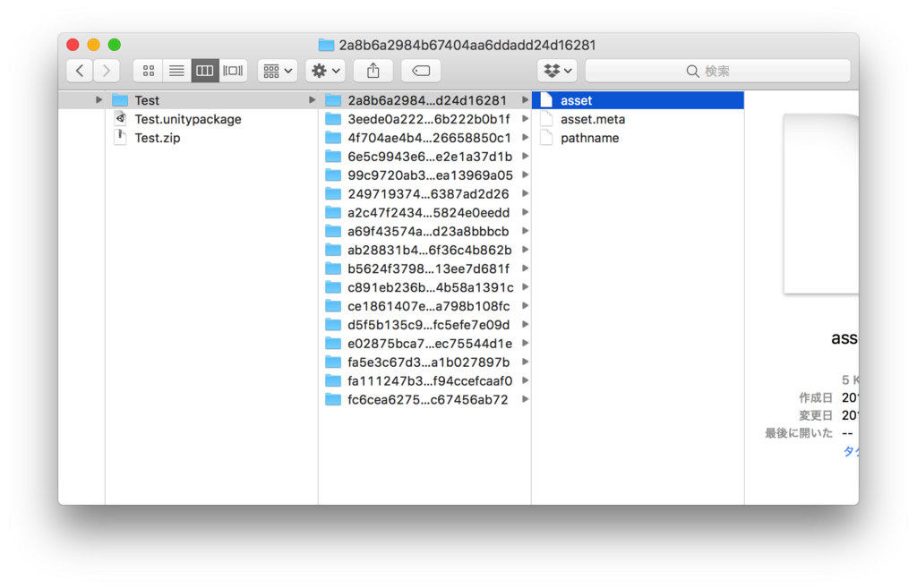Open folder fa5e3c67d3...a1b027897b
917x588 pixels.
pos(425,362)
